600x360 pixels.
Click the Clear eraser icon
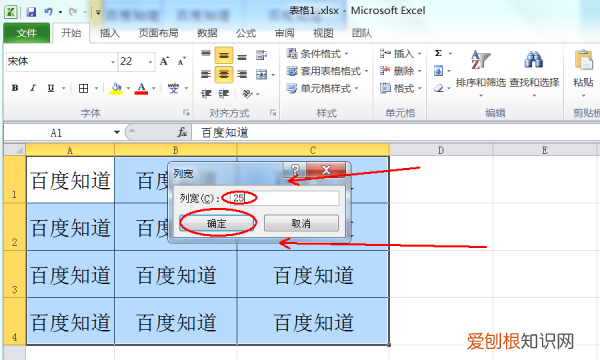point(439,88)
